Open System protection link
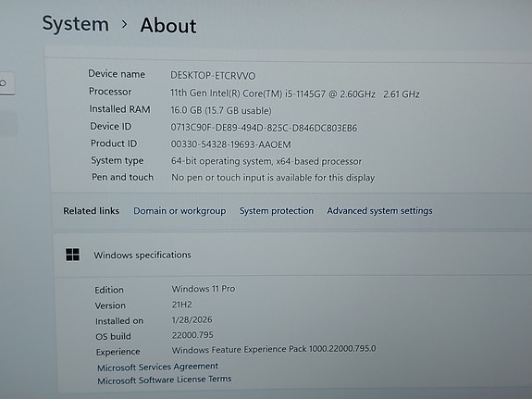This screenshot has width=532, height=399. pyautogui.click(x=277, y=211)
